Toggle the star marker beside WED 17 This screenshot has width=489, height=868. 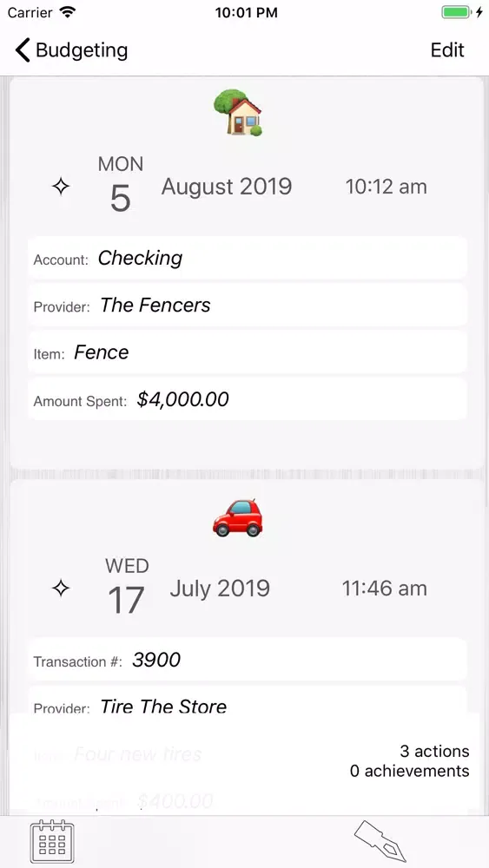point(60,589)
